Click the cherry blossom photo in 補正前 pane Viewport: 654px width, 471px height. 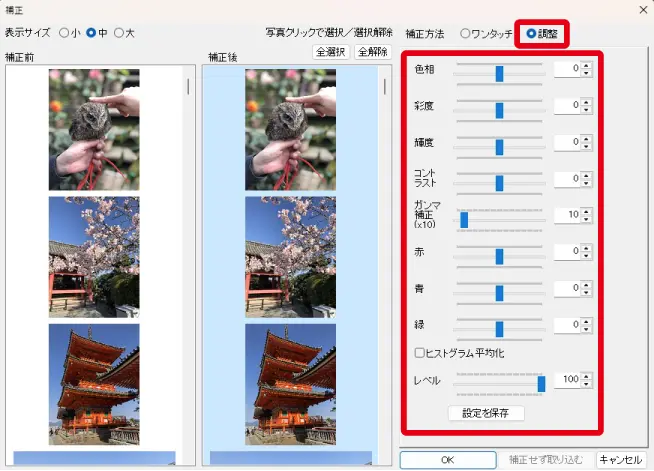[94, 257]
